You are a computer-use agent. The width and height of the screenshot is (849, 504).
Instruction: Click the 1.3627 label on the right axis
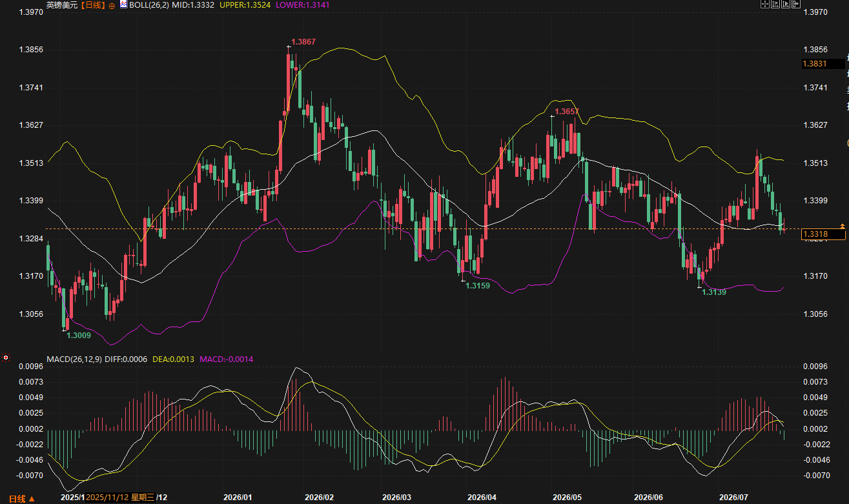click(x=815, y=125)
